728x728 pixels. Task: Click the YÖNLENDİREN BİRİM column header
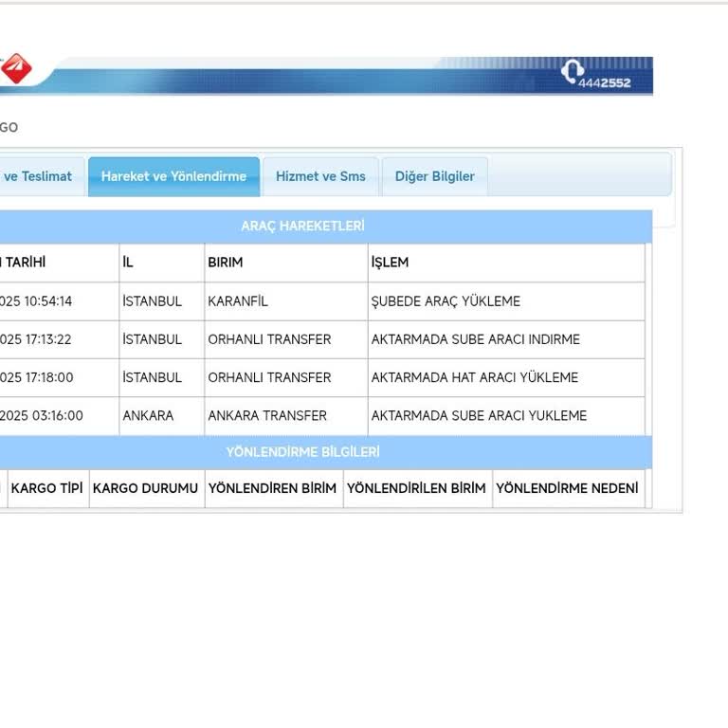(272, 488)
